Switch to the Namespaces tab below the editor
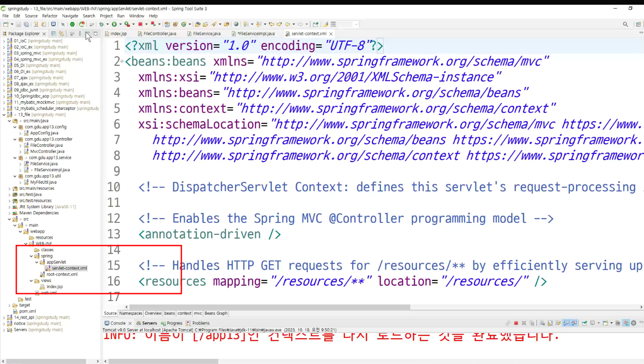 (x=131, y=313)
